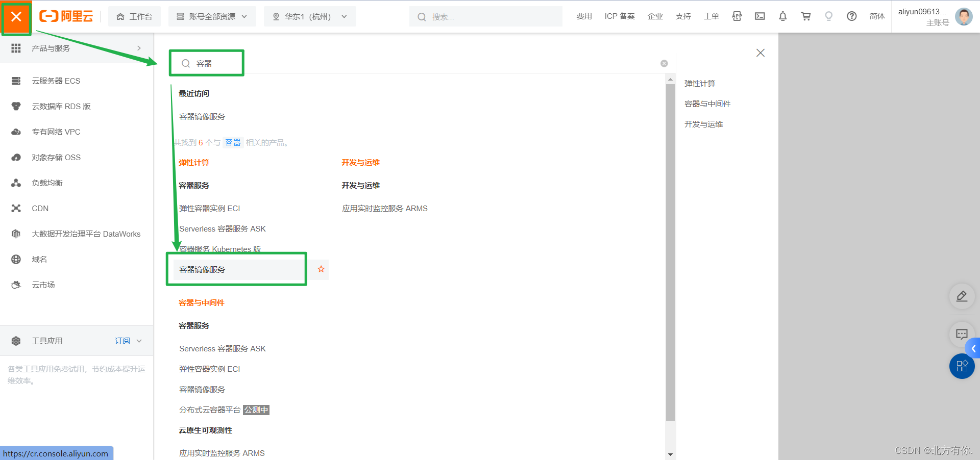
Task: Click the 弹性计算 orange category heading
Action: 194,163
